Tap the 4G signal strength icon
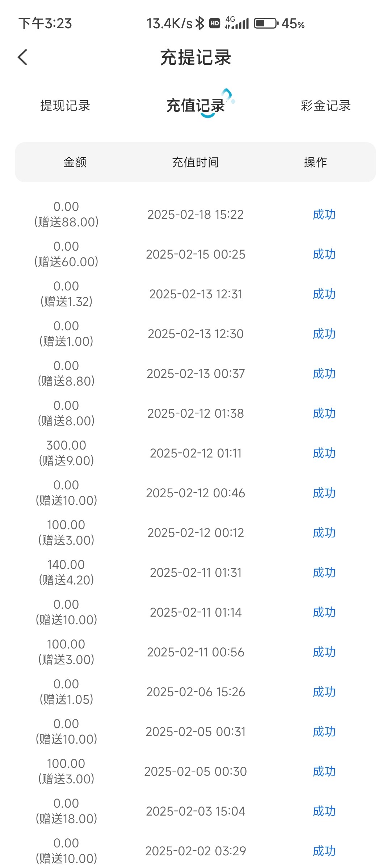The image size is (391, 868). click(237, 23)
